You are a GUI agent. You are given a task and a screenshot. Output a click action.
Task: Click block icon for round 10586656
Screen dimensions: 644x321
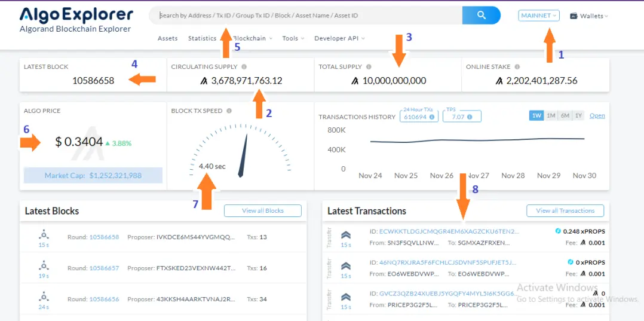coord(44,296)
